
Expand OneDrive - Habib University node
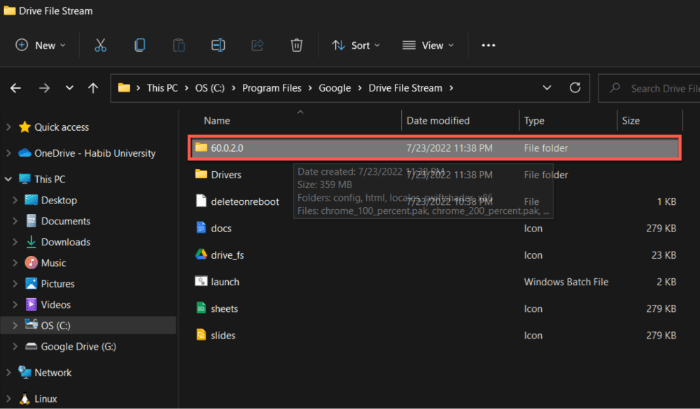8,153
